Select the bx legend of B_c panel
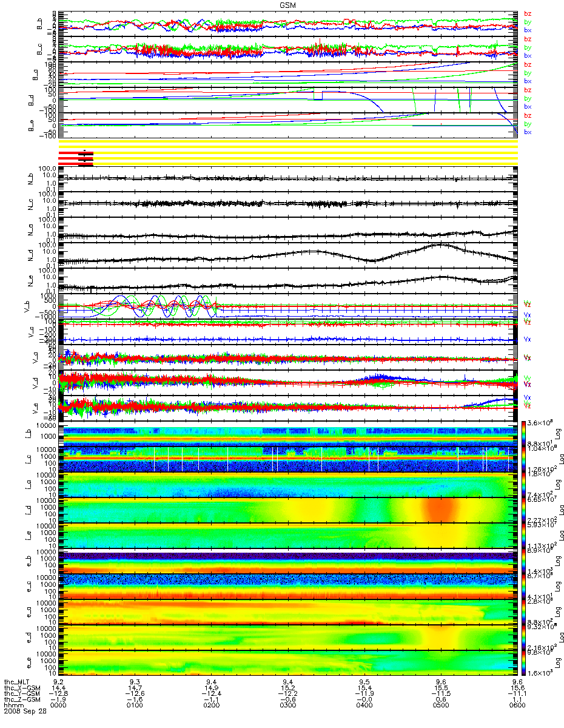Viewport: 564px width, 728px height. [527, 55]
